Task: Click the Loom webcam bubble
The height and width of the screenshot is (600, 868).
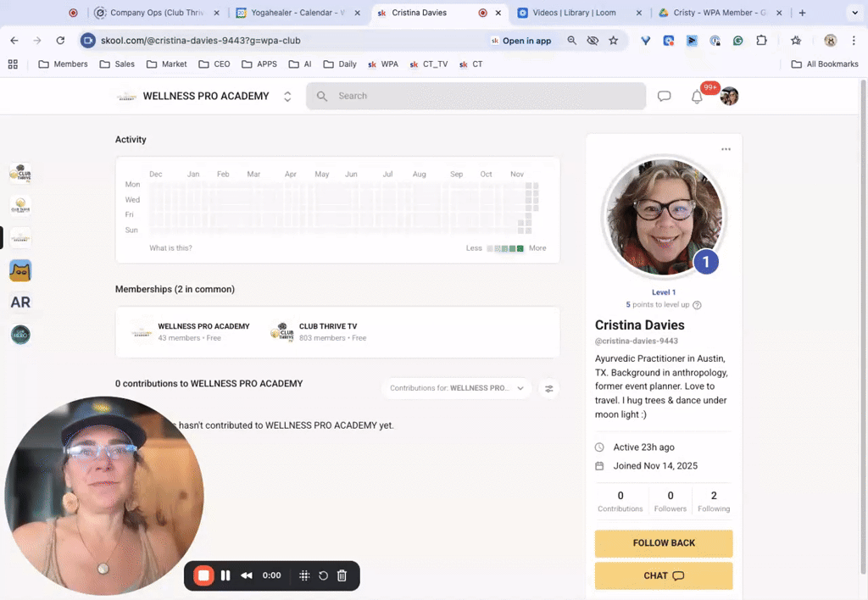Action: (x=104, y=496)
